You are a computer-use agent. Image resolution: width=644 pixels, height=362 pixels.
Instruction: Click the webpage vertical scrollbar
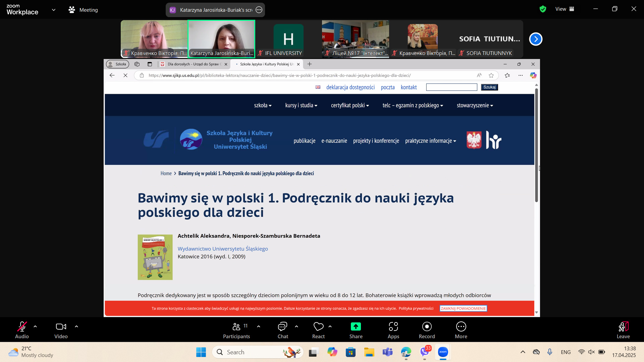tap(536, 145)
